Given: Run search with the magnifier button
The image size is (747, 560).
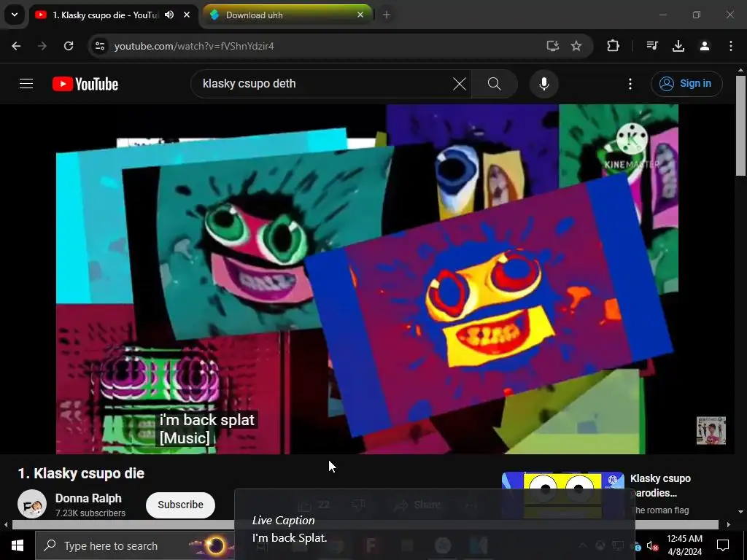Looking at the screenshot, I should pyautogui.click(x=495, y=84).
